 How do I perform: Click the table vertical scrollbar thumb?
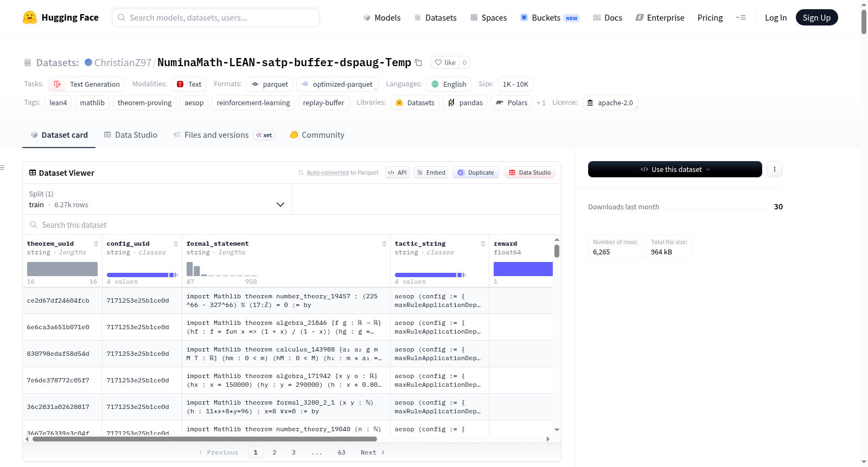point(557,251)
